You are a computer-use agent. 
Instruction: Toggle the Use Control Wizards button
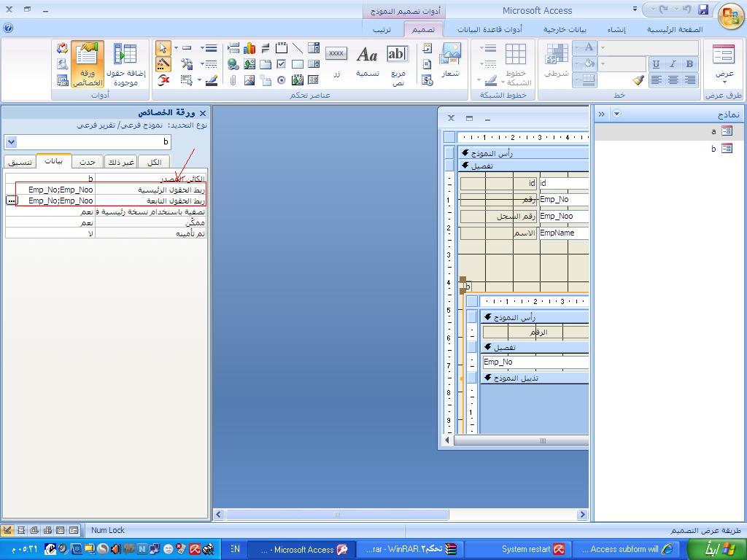(x=163, y=64)
